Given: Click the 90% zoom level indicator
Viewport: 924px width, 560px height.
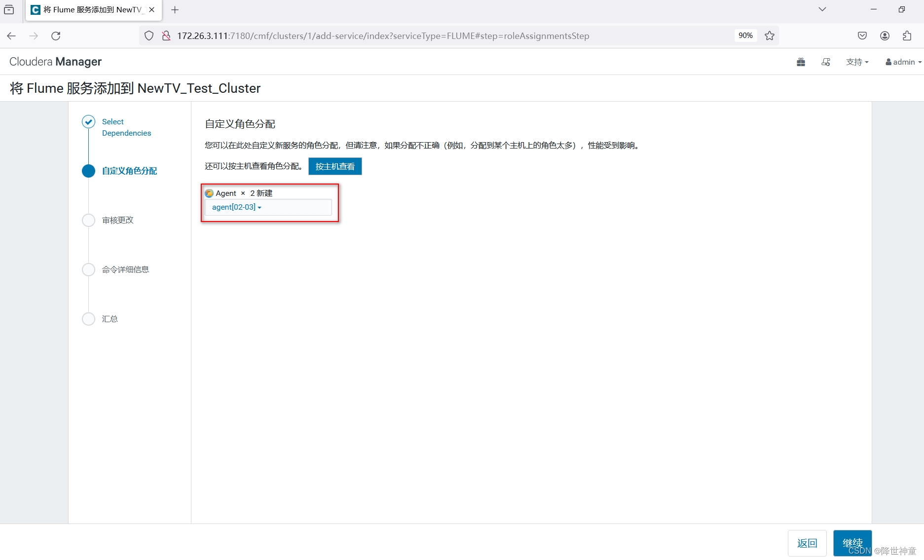Looking at the screenshot, I should [x=745, y=36].
